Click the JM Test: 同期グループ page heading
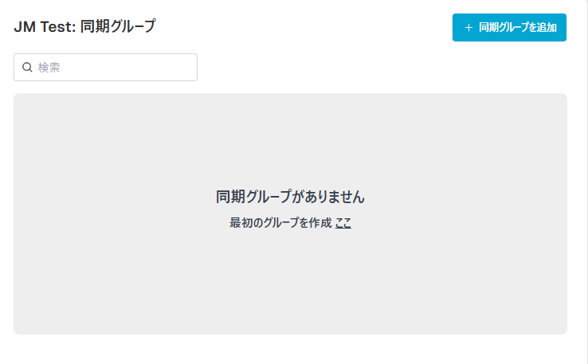This screenshot has width=588, height=364. pyautogui.click(x=84, y=26)
